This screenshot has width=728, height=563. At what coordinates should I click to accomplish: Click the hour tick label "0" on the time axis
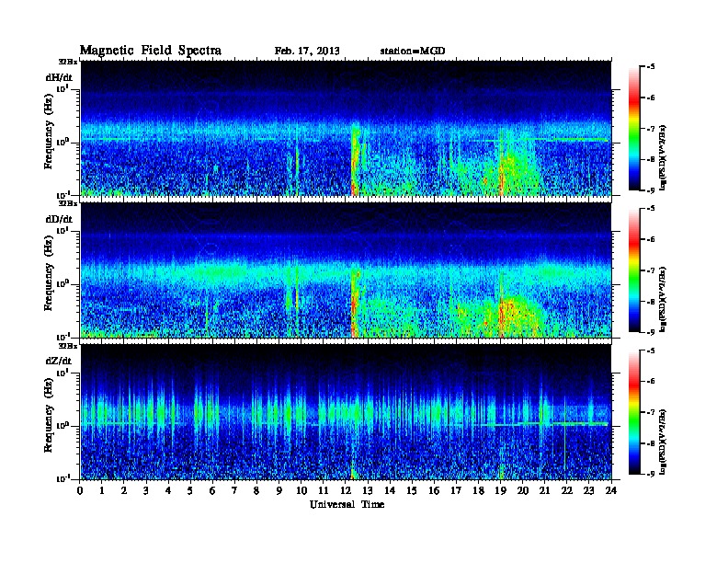80,490
